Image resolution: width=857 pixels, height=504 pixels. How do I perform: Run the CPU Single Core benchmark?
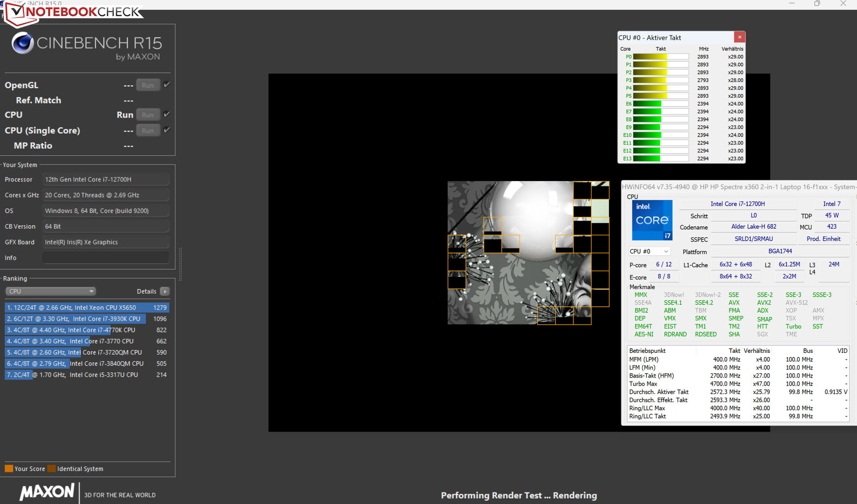pyautogui.click(x=148, y=130)
